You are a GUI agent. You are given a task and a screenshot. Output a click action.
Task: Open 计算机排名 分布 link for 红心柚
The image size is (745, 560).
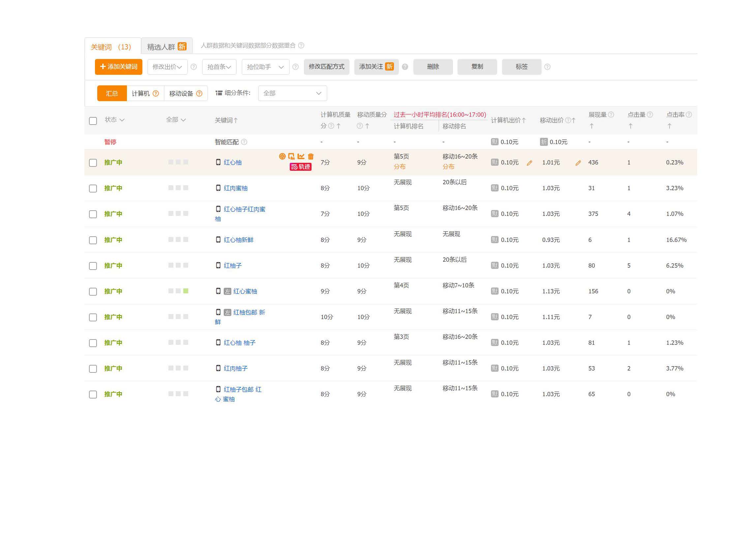tap(400, 167)
